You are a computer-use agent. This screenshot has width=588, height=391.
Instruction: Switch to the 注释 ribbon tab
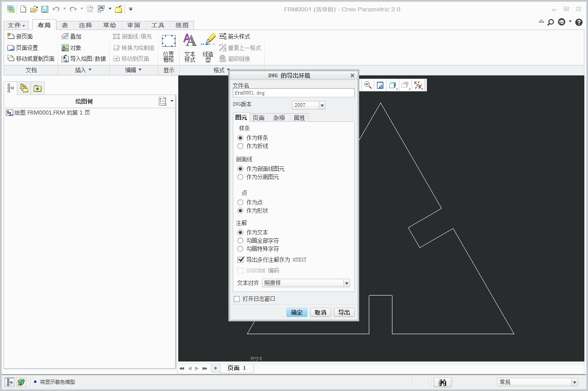(x=85, y=25)
